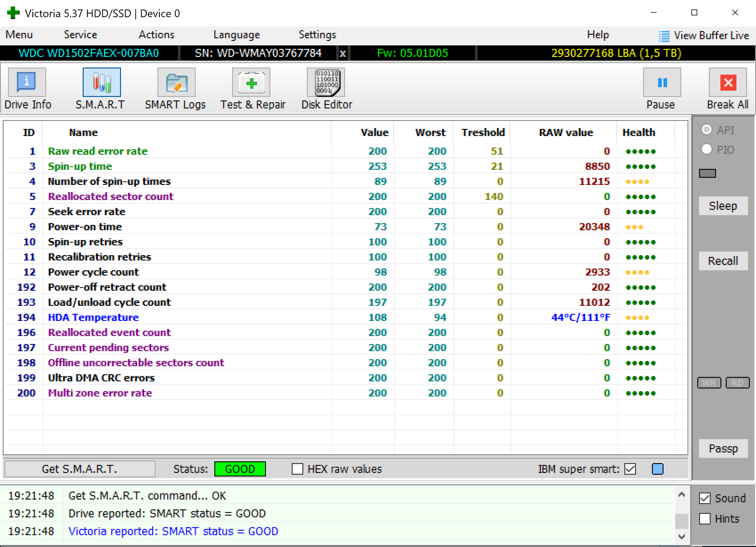This screenshot has height=547, width=756.
Task: Click the Get S.M.A.R.T. button
Action: click(x=80, y=469)
